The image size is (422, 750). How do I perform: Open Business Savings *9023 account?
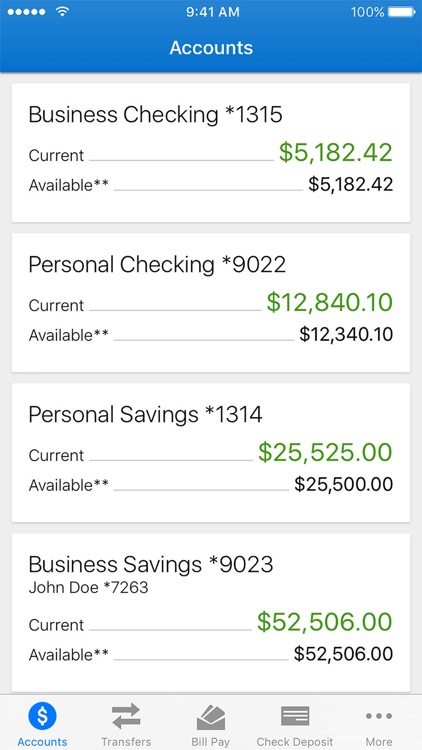click(211, 612)
